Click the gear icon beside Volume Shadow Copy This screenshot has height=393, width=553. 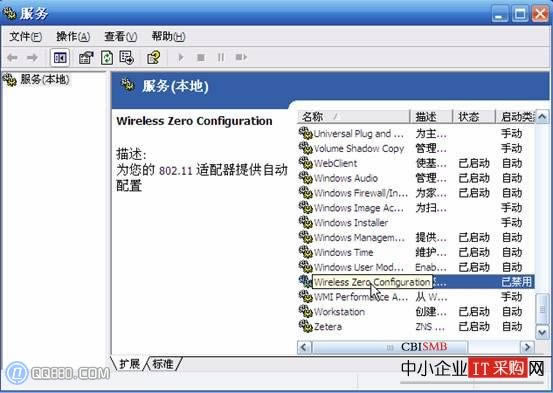[305, 148]
